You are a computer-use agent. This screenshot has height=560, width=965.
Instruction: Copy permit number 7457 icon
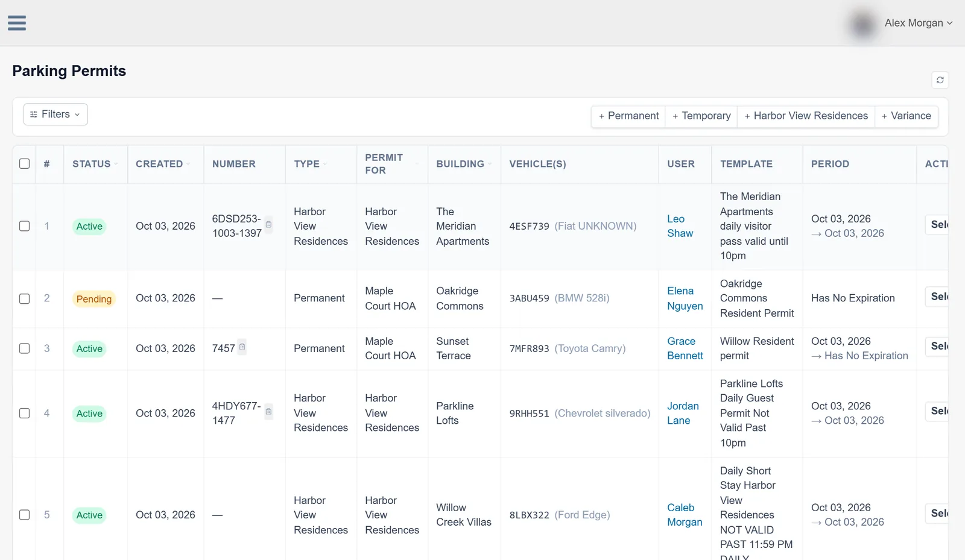tap(242, 347)
